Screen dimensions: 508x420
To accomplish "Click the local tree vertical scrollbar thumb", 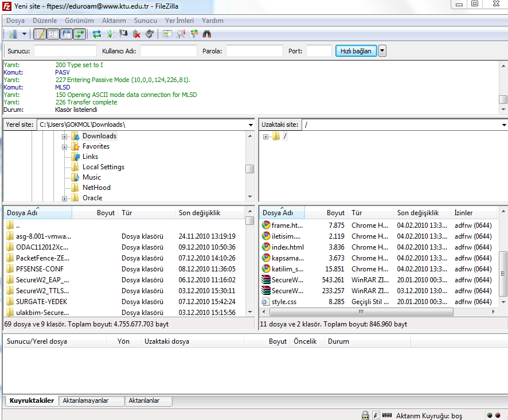I will (x=250, y=169).
